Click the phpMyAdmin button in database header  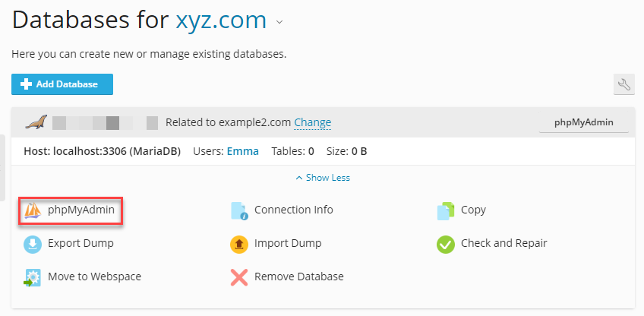pyautogui.click(x=583, y=122)
